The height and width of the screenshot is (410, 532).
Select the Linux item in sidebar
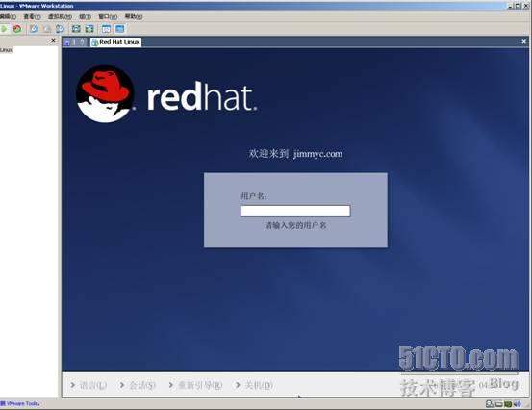pyautogui.click(x=6, y=50)
